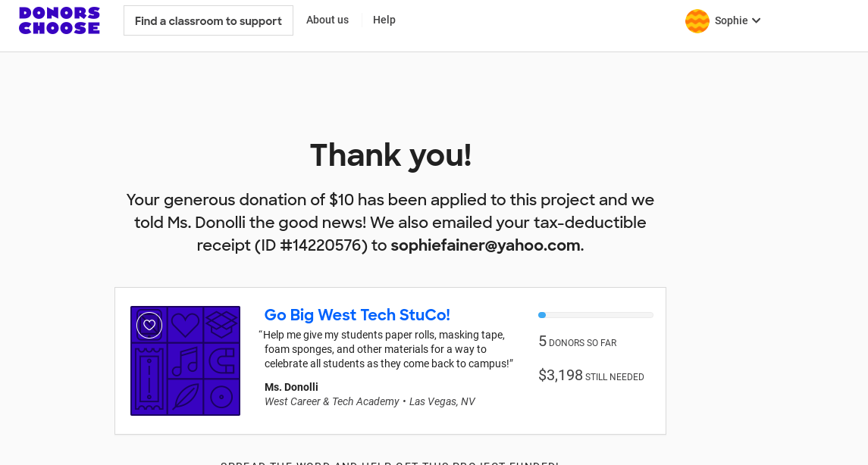
Task: Click the sophiefainer@yahoo.com email address
Action: click(x=487, y=245)
